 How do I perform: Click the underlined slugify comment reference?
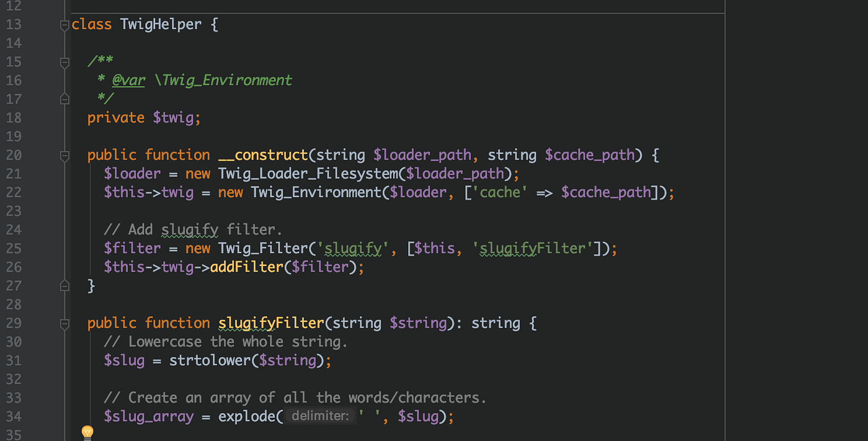point(189,229)
